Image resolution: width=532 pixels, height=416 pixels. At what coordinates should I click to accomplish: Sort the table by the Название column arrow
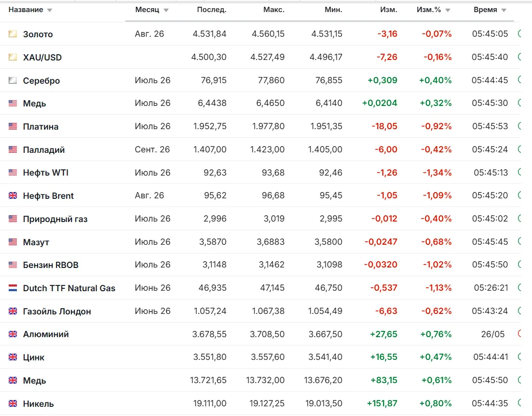[x=50, y=10]
